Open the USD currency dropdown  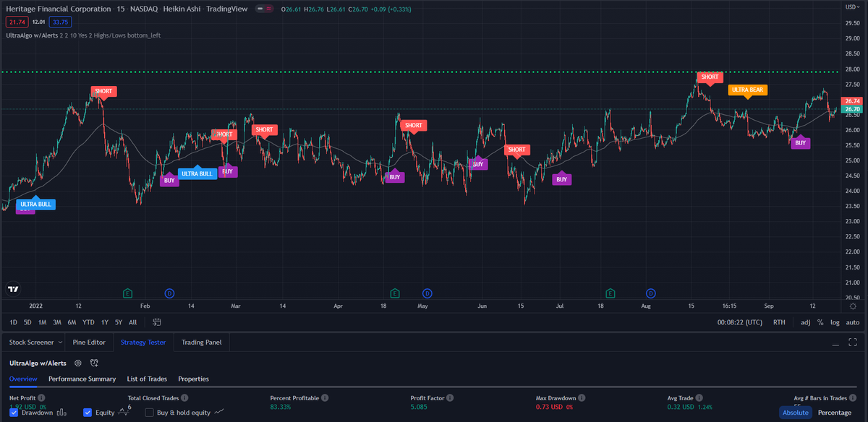tap(852, 7)
